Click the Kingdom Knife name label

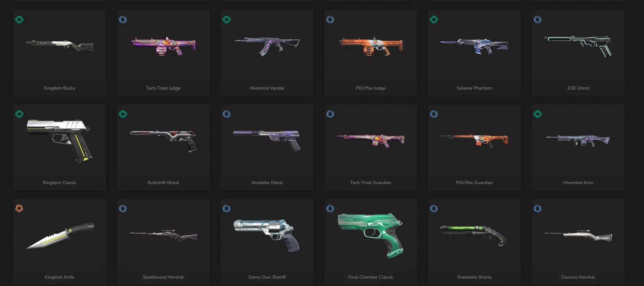pyautogui.click(x=60, y=277)
